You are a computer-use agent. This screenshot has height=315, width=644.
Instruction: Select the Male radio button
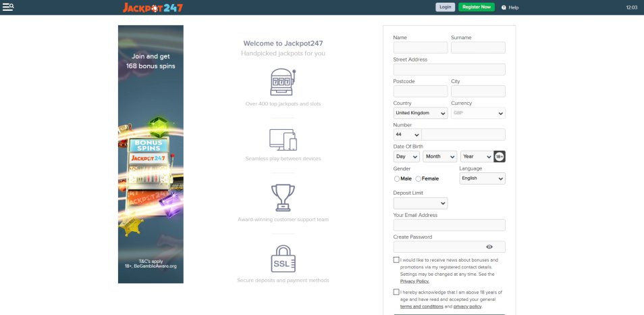point(397,179)
